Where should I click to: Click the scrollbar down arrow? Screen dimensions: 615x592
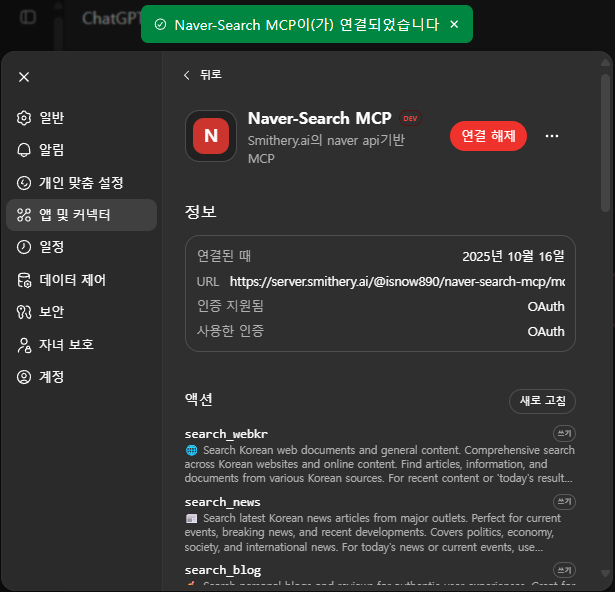click(x=605, y=574)
